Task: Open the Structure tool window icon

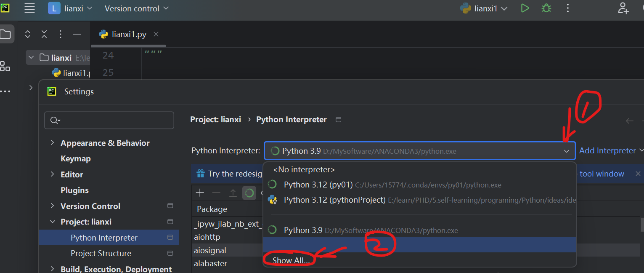Action: pos(5,66)
